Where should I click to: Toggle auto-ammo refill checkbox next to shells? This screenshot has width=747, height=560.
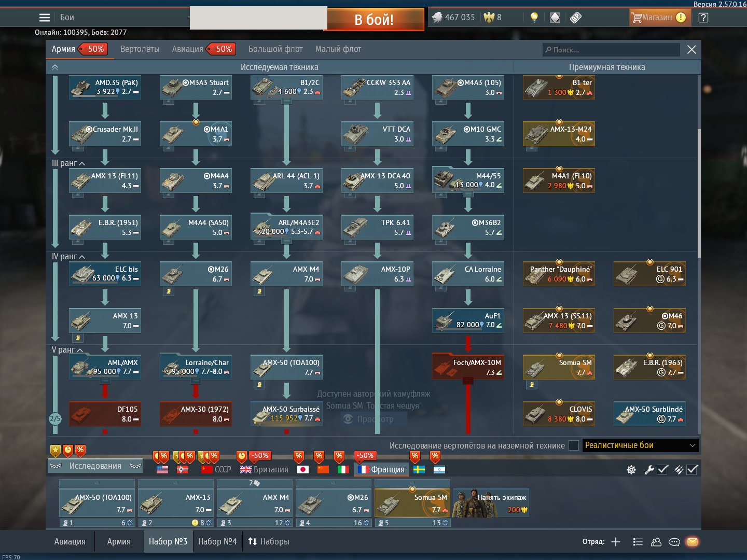click(692, 470)
